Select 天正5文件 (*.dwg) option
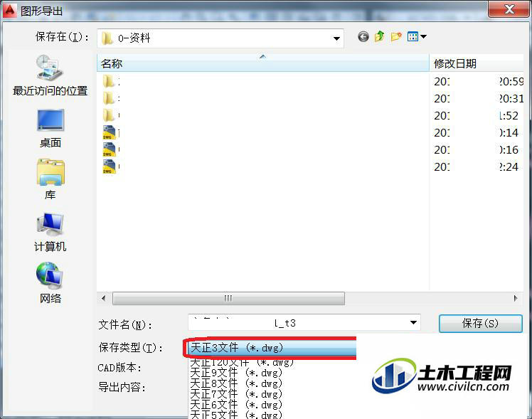532x419 pixels. tap(236, 415)
